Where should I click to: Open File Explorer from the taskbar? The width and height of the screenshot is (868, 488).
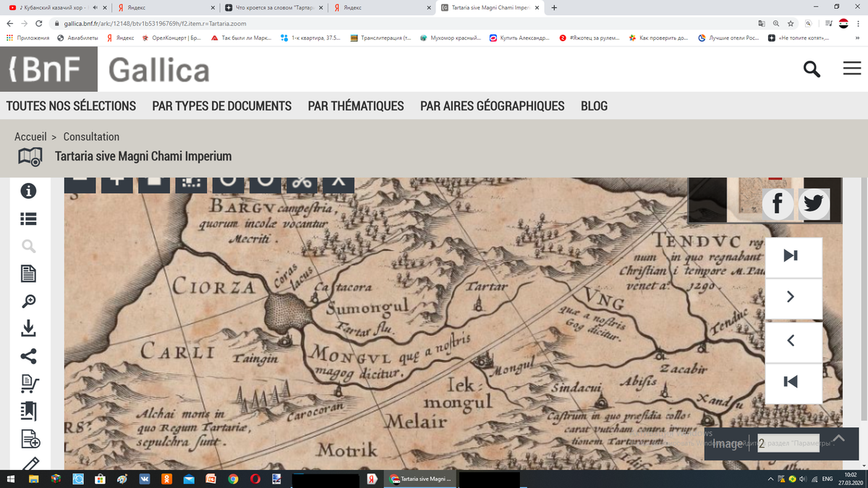click(34, 479)
